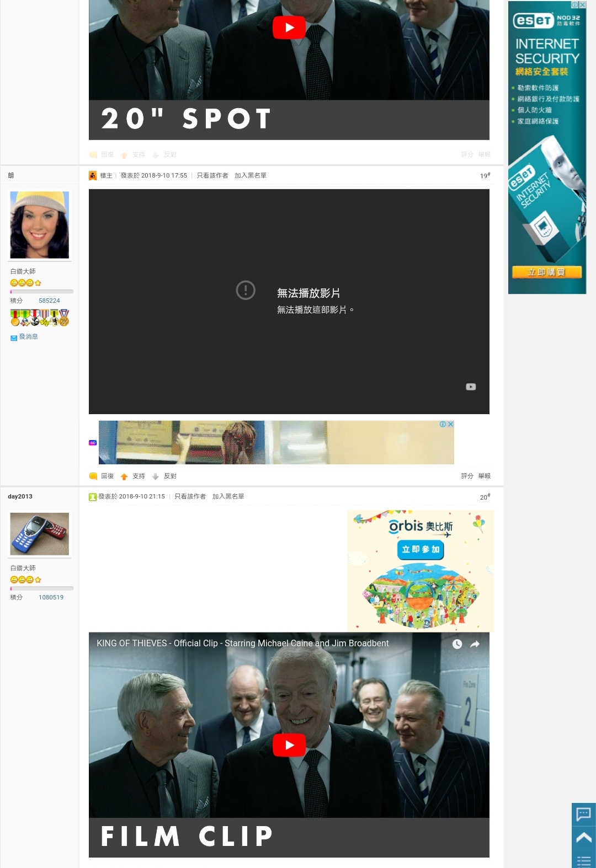This screenshot has width=596, height=868.
Task: Play the KING OF THIEVES film clip video
Action: click(x=289, y=745)
